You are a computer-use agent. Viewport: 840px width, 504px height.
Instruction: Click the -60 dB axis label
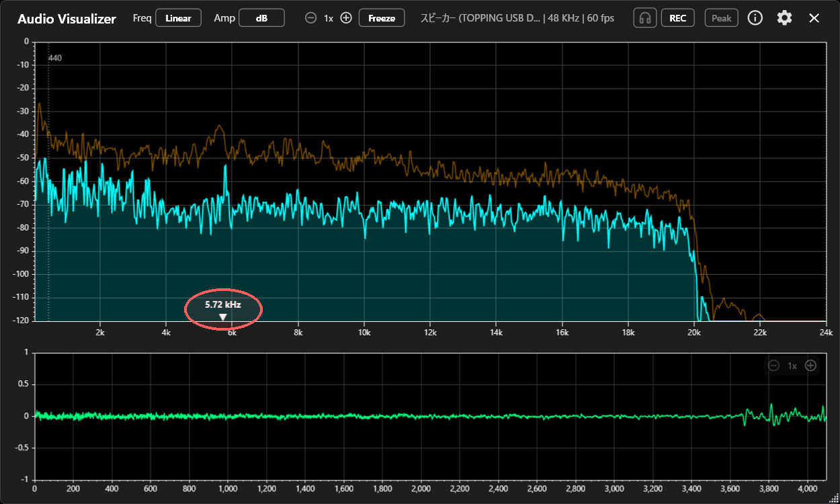tap(23, 181)
